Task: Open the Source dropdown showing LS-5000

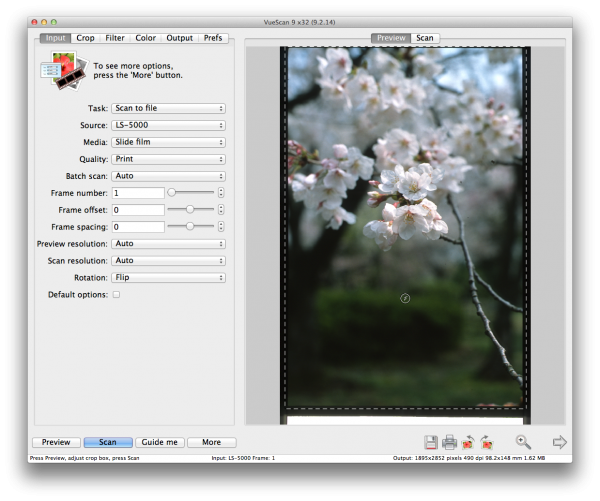Action: coord(168,125)
